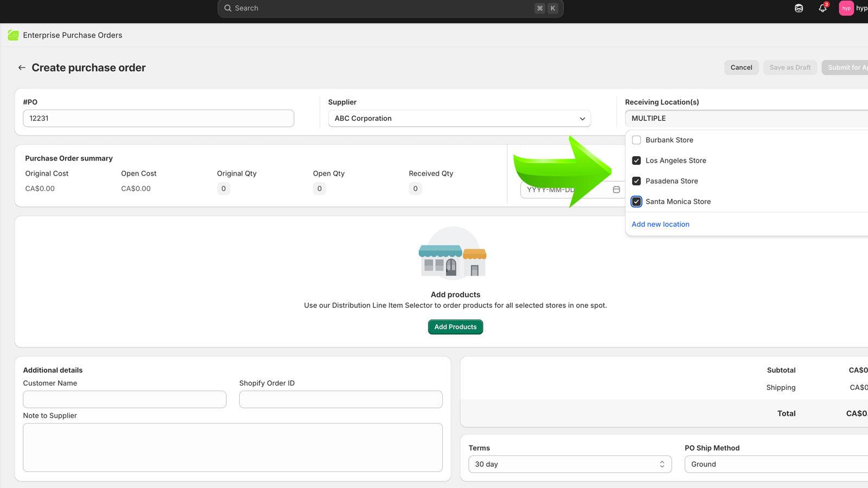Click inside the Note to Supplier text area
868x488 pixels.
point(233,447)
